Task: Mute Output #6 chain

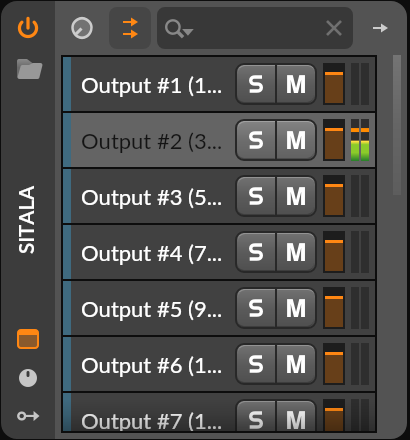Action: 296,364
